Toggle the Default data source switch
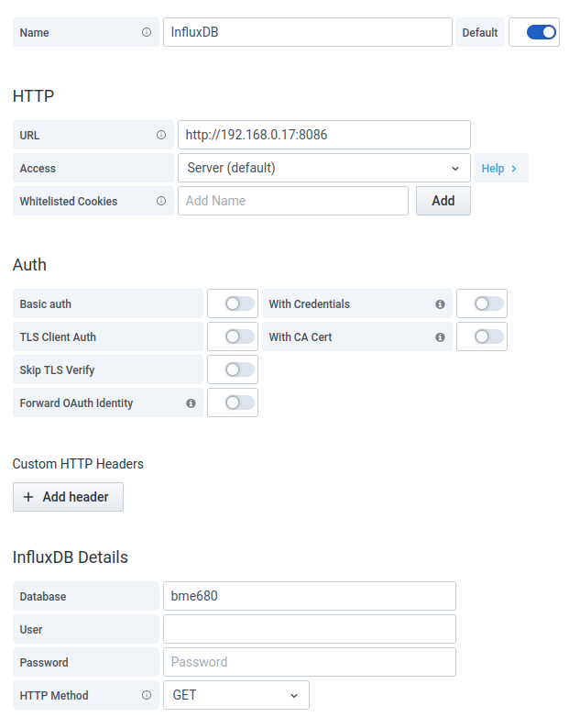Image resolution: width=580 pixels, height=728 pixels. 541,32
